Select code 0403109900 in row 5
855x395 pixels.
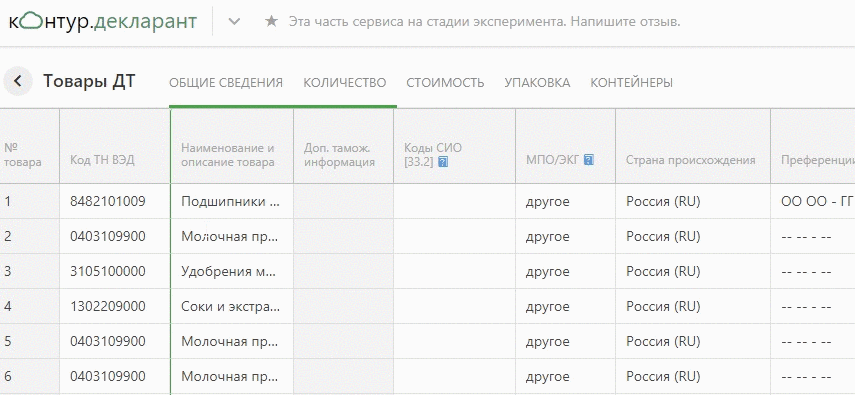click(115, 341)
